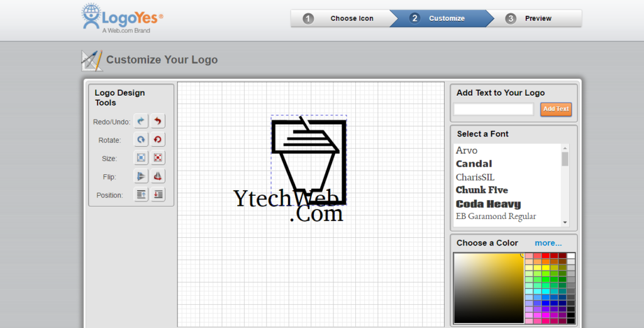The height and width of the screenshot is (328, 644).
Task: Rotate selection counterclockwise with the red rotate icon
Action: tap(158, 139)
